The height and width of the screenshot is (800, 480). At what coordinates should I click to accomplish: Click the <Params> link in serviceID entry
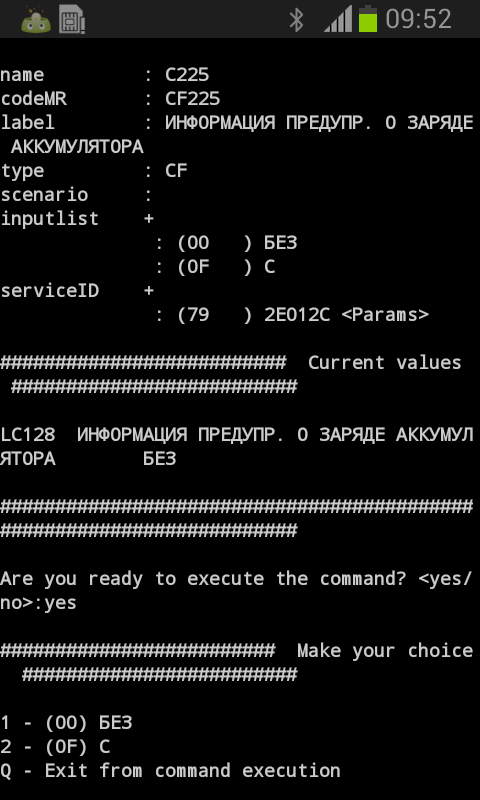click(385, 315)
